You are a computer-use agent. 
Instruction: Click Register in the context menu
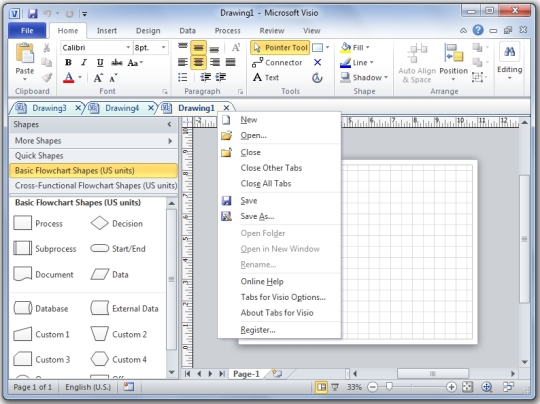tap(258, 330)
